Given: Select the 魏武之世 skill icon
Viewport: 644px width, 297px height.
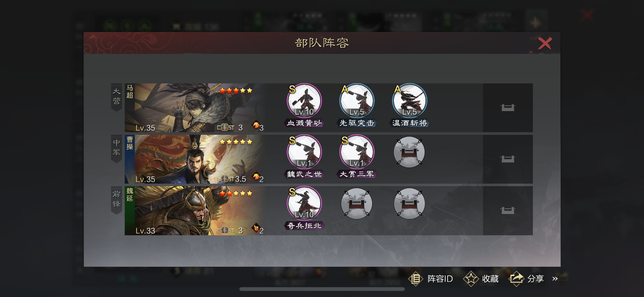Looking at the screenshot, I should [304, 152].
